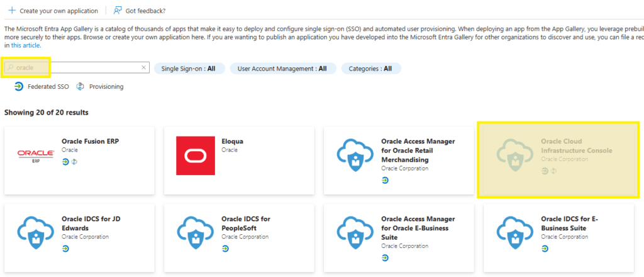Viewport: 644px width, 277px height.
Task: Open the Single Sign-on filter
Action: point(189,69)
